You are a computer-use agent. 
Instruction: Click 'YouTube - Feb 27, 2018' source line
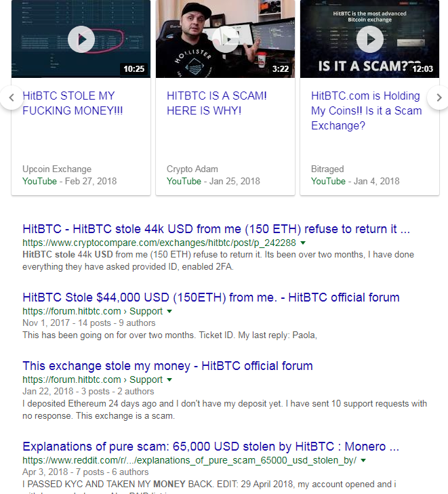point(70,181)
